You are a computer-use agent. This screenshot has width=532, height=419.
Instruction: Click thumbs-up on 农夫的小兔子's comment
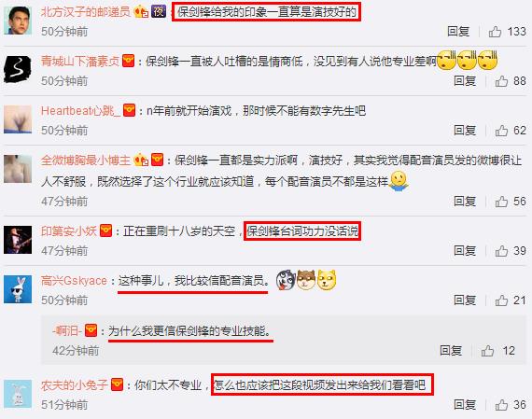[x=501, y=405]
